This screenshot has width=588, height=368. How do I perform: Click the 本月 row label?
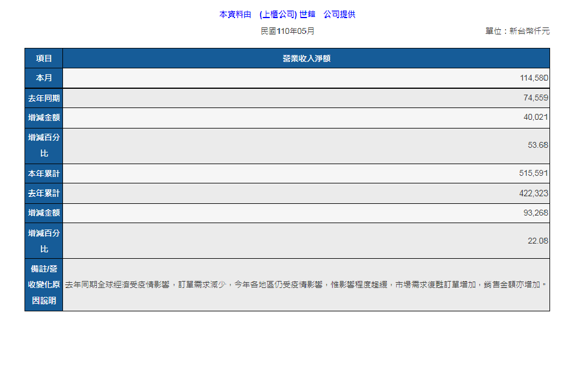pos(44,78)
